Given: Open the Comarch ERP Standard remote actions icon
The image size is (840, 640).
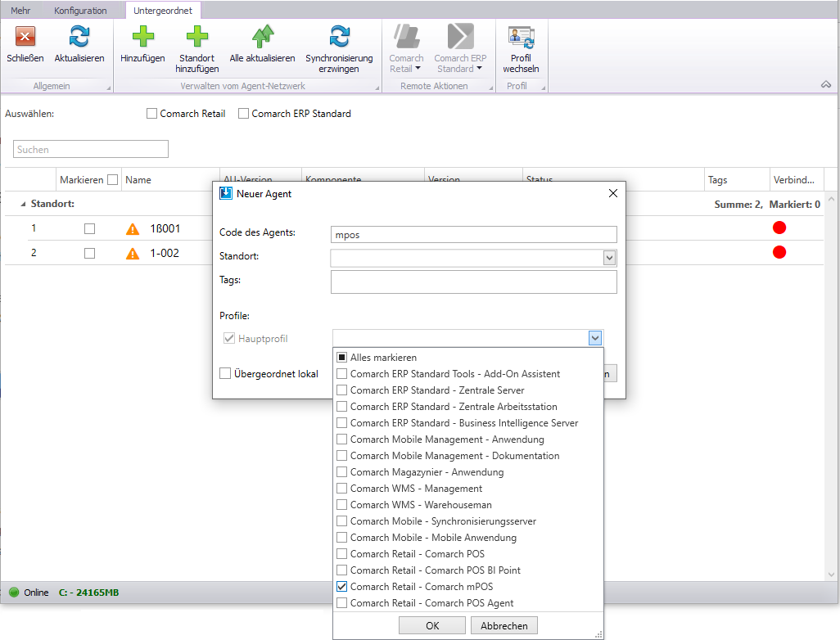Looking at the screenshot, I should click(461, 36).
